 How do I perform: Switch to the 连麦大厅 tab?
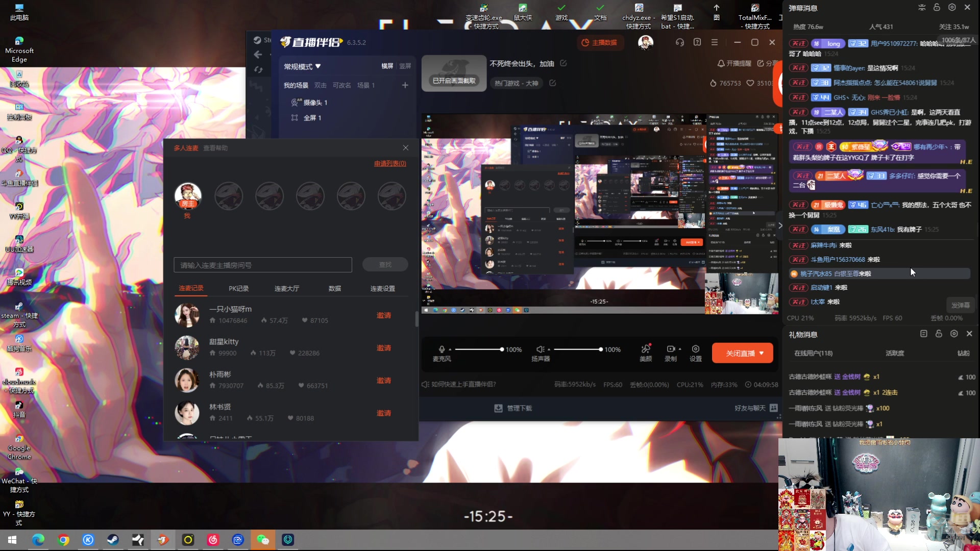point(287,288)
